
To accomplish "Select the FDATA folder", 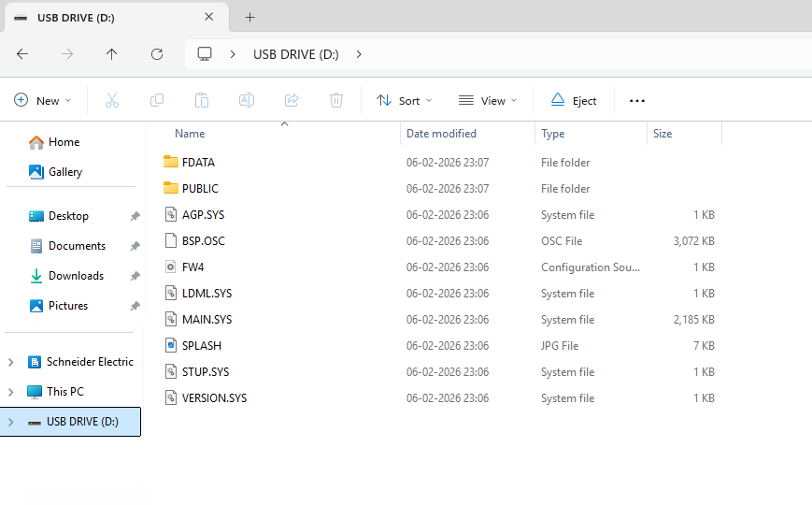I will (x=198, y=163).
